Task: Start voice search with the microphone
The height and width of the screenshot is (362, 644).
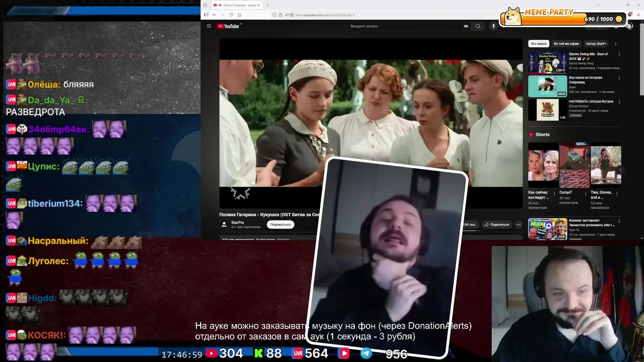Action: (493, 26)
